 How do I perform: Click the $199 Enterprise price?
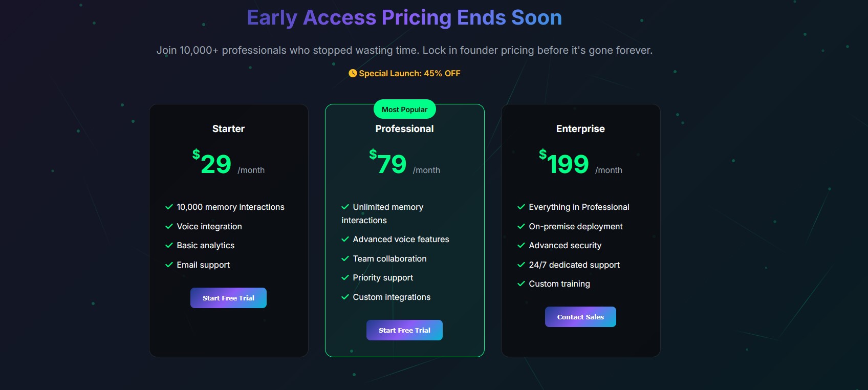(564, 163)
